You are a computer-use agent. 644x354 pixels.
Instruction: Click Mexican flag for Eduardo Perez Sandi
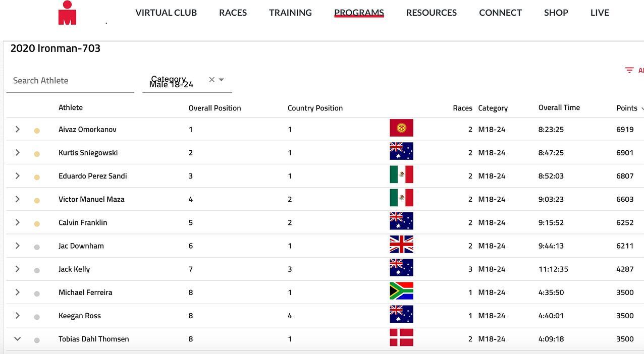click(401, 174)
